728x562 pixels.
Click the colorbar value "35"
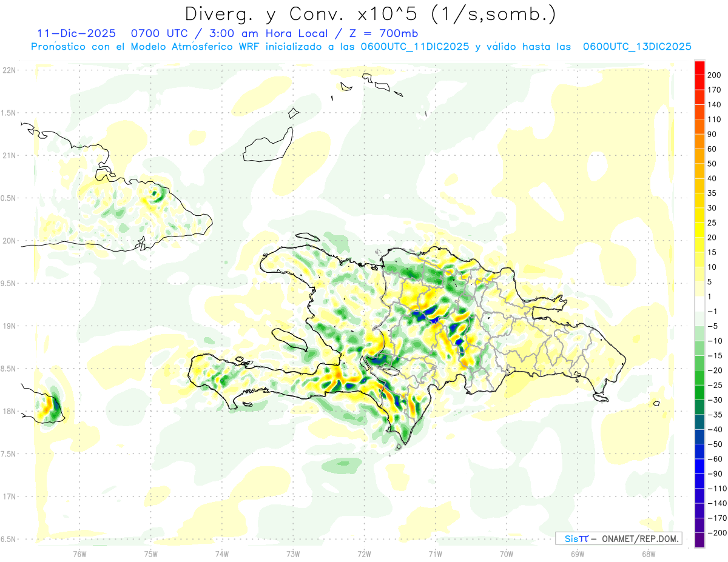(x=712, y=193)
